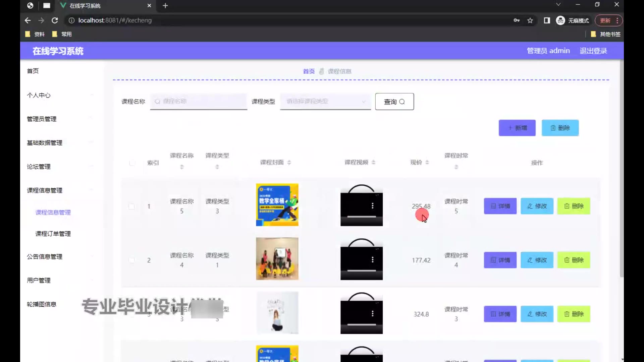Viewport: 644px width, 362px height.
Task: Click 修改 in the 324.8 row
Action: click(537, 314)
